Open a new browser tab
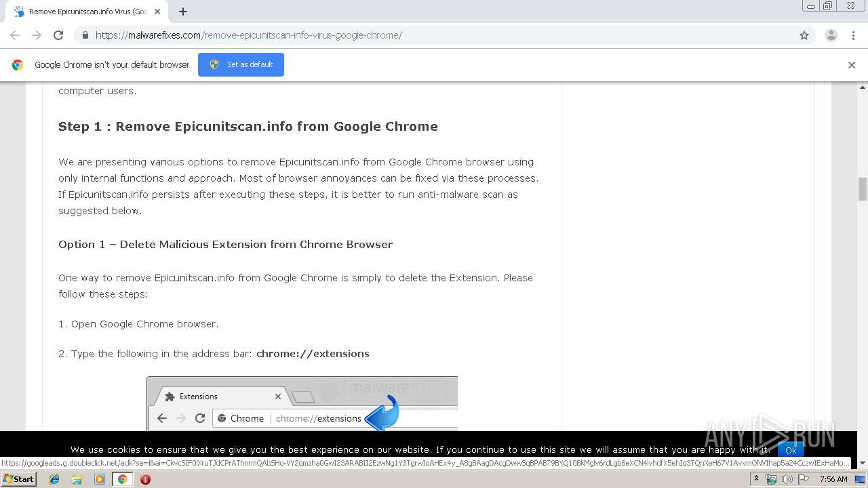The image size is (868, 488). coord(183,12)
